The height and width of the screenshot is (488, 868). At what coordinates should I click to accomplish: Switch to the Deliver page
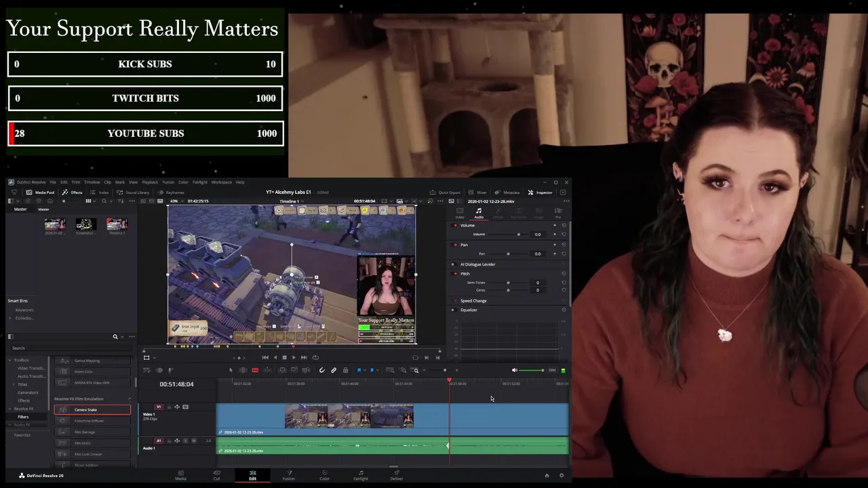tap(397, 474)
